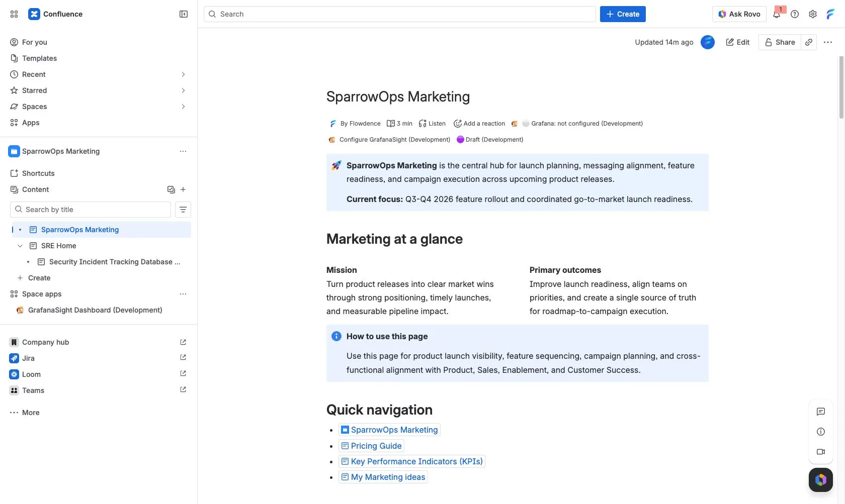Open the notifications bell
This screenshot has width=845, height=504.
coord(777,14)
